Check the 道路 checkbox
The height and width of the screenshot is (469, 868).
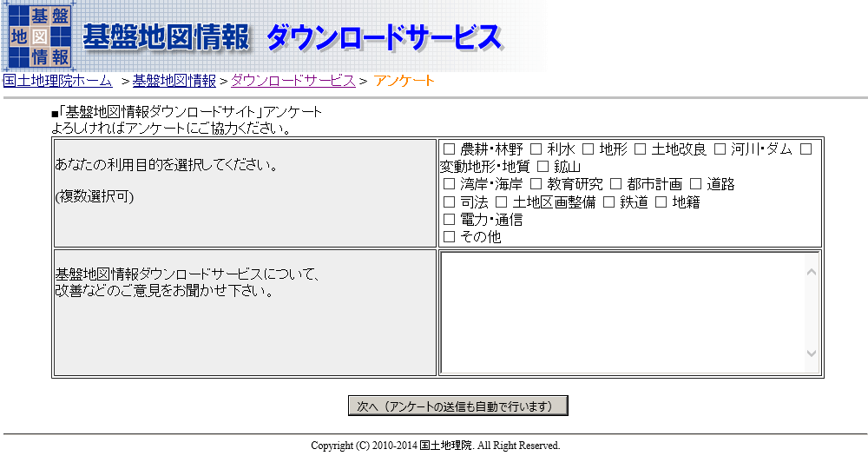coord(695,184)
